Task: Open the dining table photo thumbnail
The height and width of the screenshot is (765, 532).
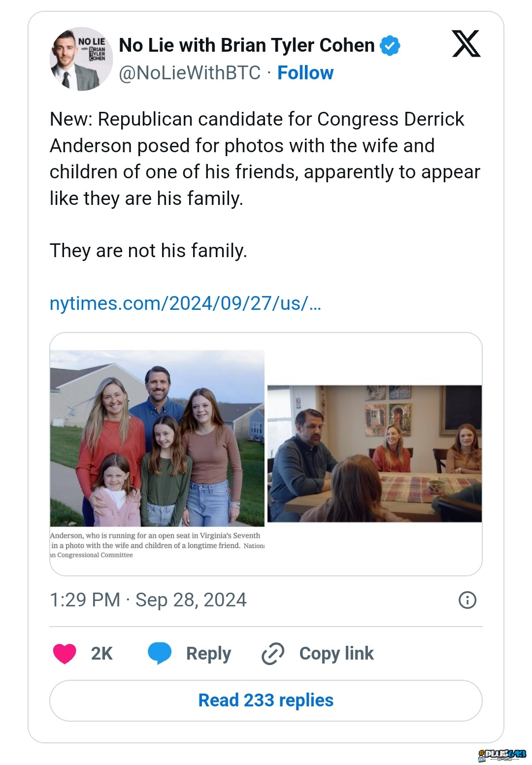Action: click(374, 454)
